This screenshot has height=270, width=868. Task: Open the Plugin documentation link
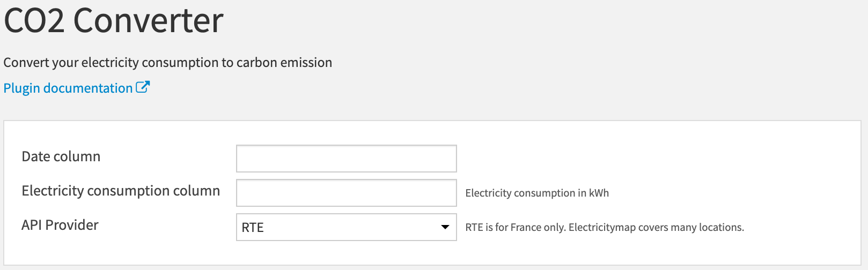(x=68, y=88)
